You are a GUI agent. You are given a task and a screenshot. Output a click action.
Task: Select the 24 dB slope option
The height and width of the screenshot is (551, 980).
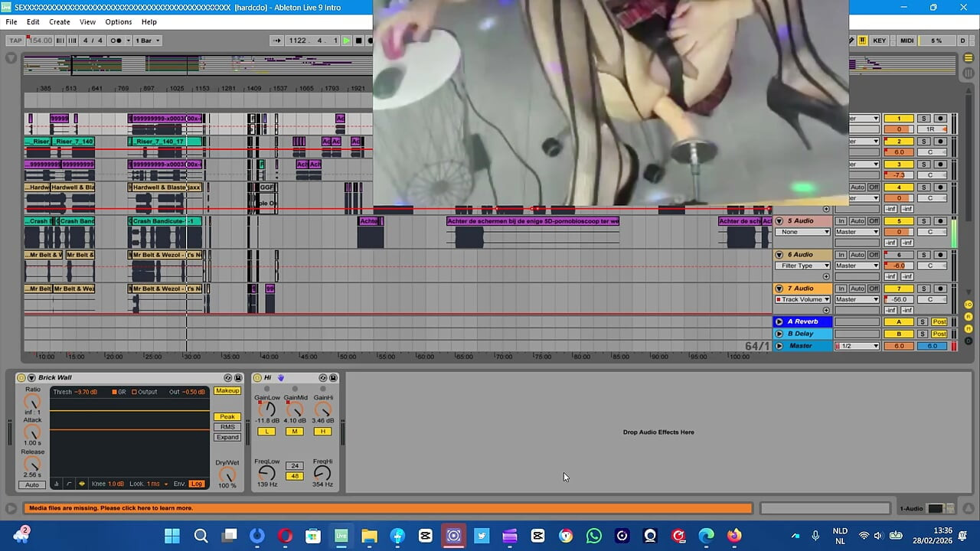pos(294,466)
